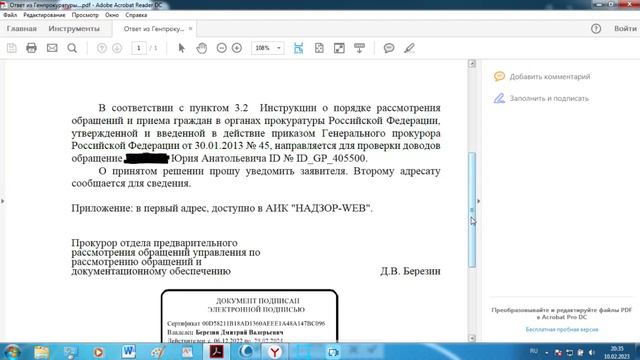Image resolution: width=640 pixels, height=360 pixels.
Task: Click the signer name Д.В. Березин
Action: click(410, 271)
